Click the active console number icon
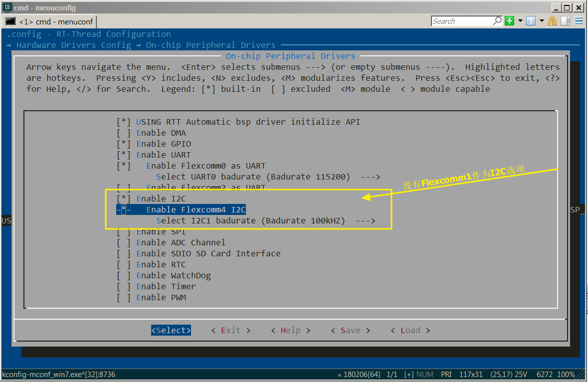Image resolution: width=588 pixels, height=382 pixels. (531, 21)
